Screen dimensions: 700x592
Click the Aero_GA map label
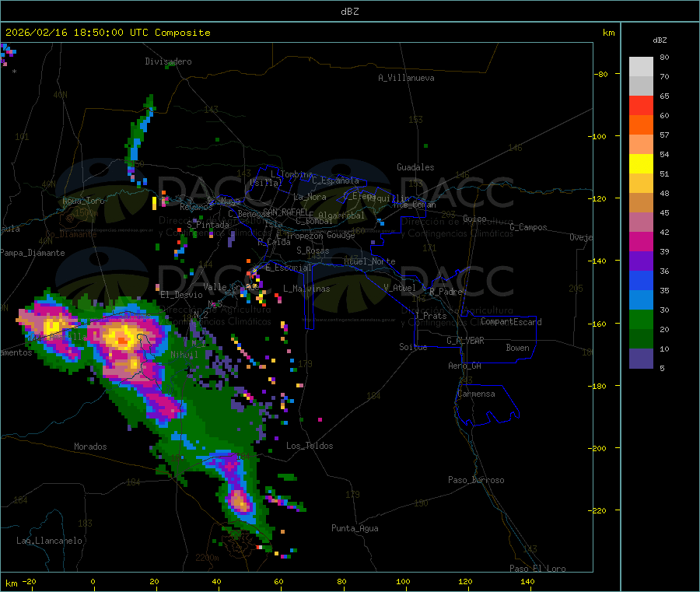[x=465, y=366]
